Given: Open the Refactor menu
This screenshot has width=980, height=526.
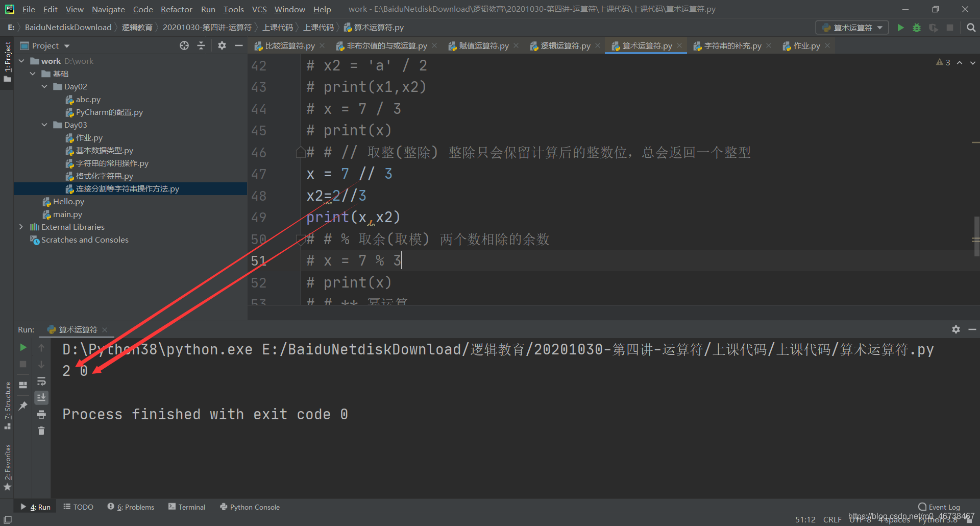Looking at the screenshot, I should pos(176,9).
